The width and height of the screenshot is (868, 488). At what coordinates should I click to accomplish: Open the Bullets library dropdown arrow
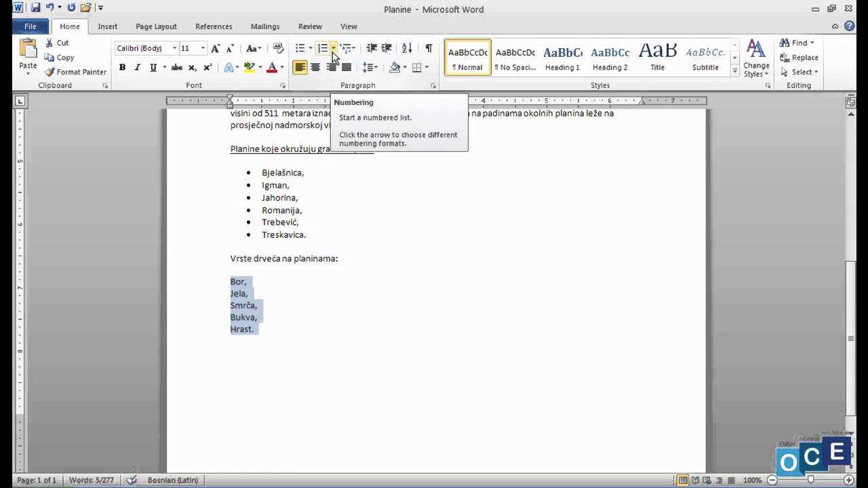tap(310, 48)
